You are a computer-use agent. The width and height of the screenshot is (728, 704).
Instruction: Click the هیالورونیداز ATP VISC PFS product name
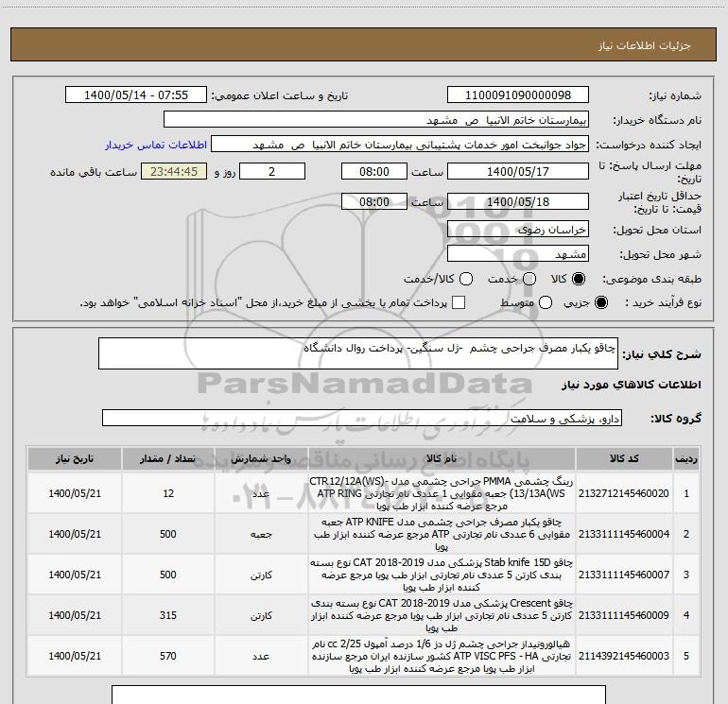(442, 656)
